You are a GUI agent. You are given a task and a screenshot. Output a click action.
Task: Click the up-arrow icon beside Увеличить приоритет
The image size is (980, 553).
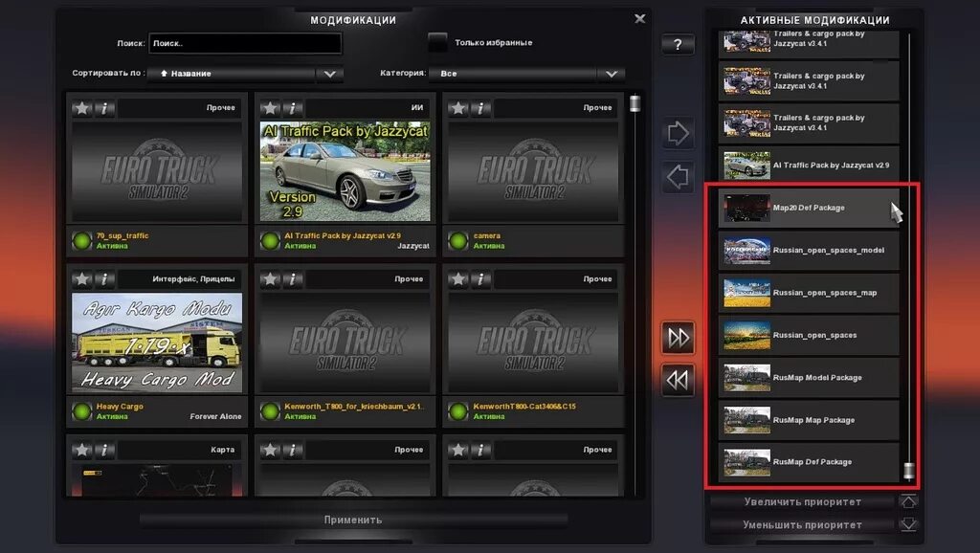point(908,501)
